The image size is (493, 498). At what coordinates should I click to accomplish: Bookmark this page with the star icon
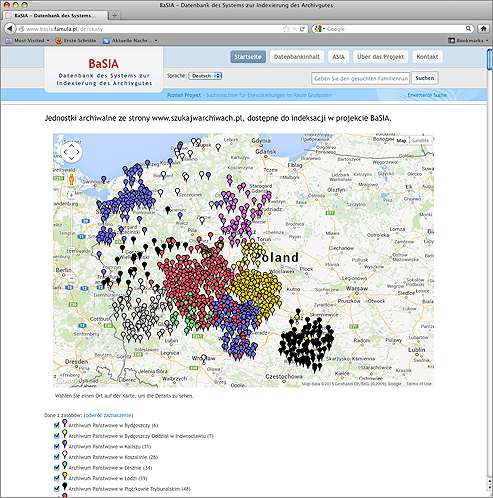[286, 29]
